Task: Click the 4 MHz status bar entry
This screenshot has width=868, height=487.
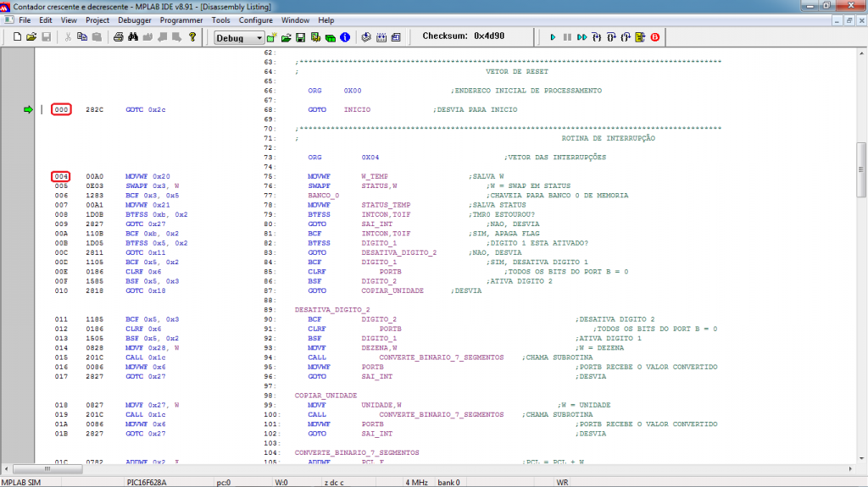Action: [416, 482]
